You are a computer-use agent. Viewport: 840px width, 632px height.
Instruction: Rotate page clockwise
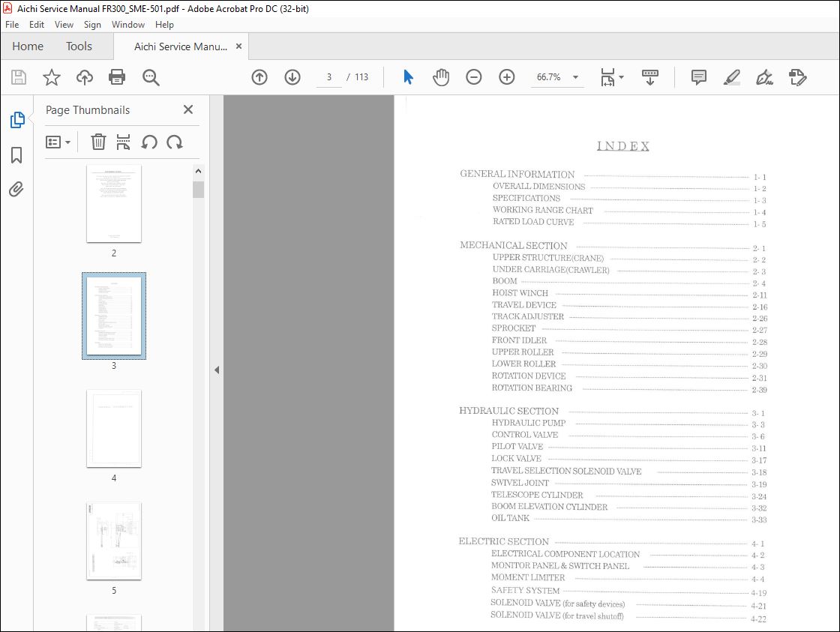pyautogui.click(x=175, y=142)
